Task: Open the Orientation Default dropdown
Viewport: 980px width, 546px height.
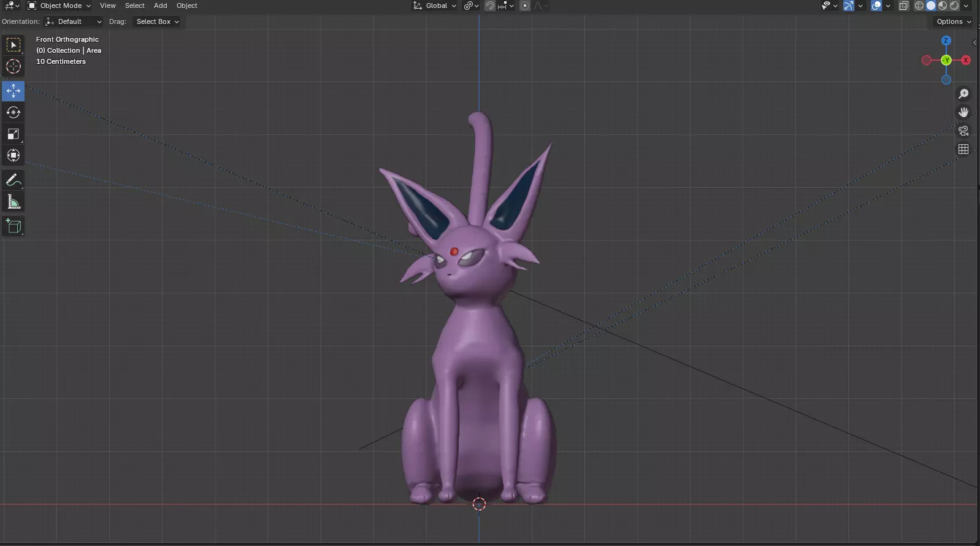Action: pos(74,21)
